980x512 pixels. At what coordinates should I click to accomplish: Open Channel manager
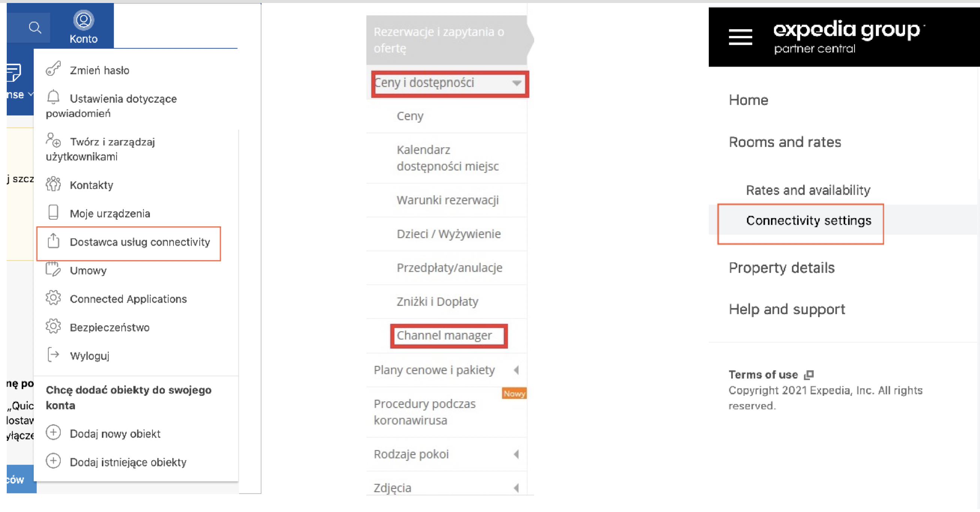tap(444, 335)
